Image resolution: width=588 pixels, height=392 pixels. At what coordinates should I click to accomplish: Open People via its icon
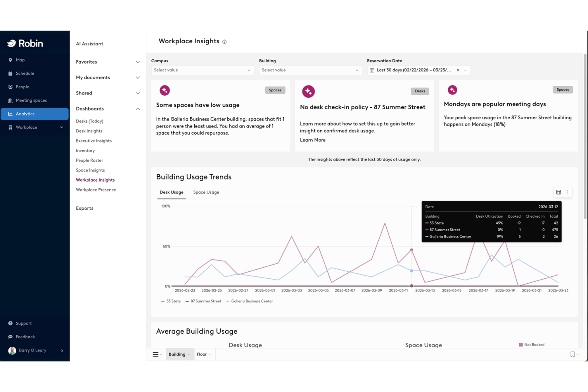(x=10, y=87)
